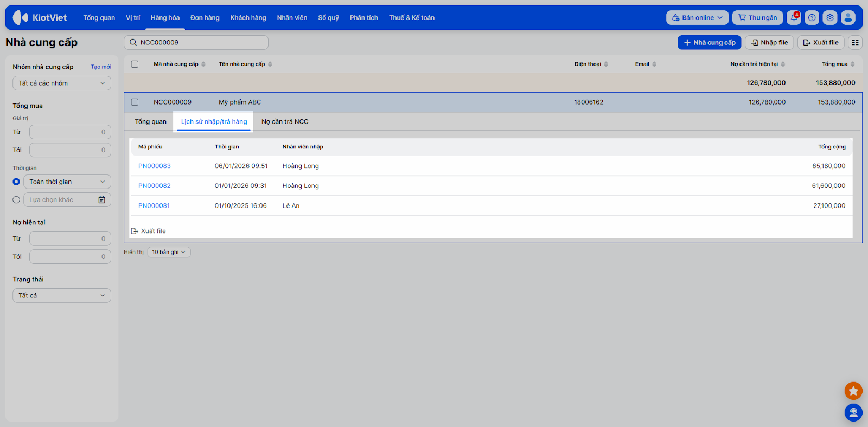Open receipt PN000082
868x427 pixels.
click(x=155, y=186)
